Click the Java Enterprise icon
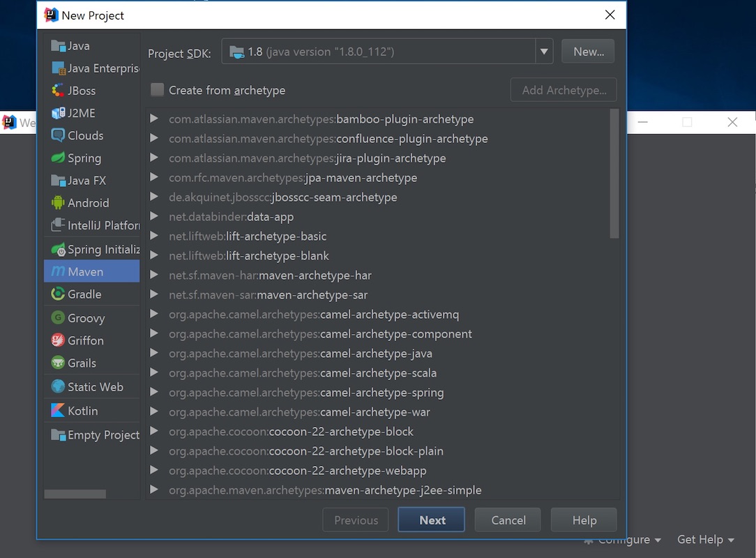Viewport: 756px width, 558px height. pyautogui.click(x=58, y=68)
